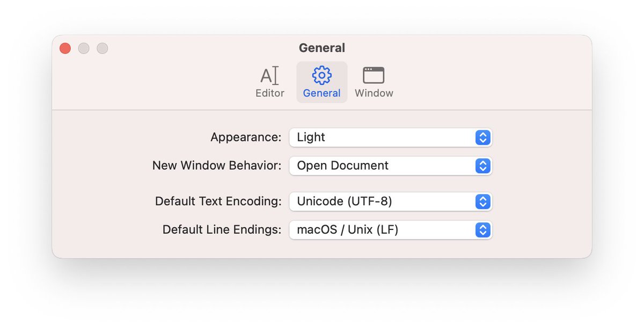Switch to the Window preferences tab
644x327 pixels.
pyautogui.click(x=374, y=82)
